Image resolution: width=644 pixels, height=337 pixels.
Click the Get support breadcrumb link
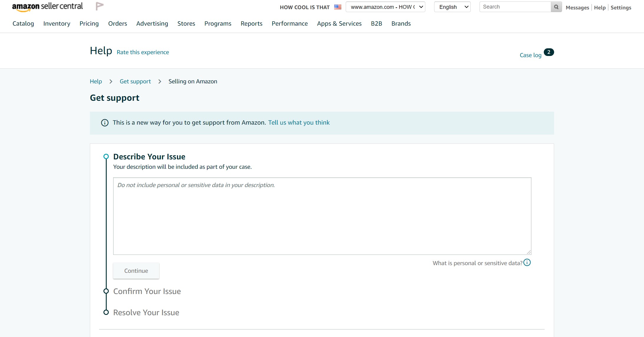(x=135, y=81)
